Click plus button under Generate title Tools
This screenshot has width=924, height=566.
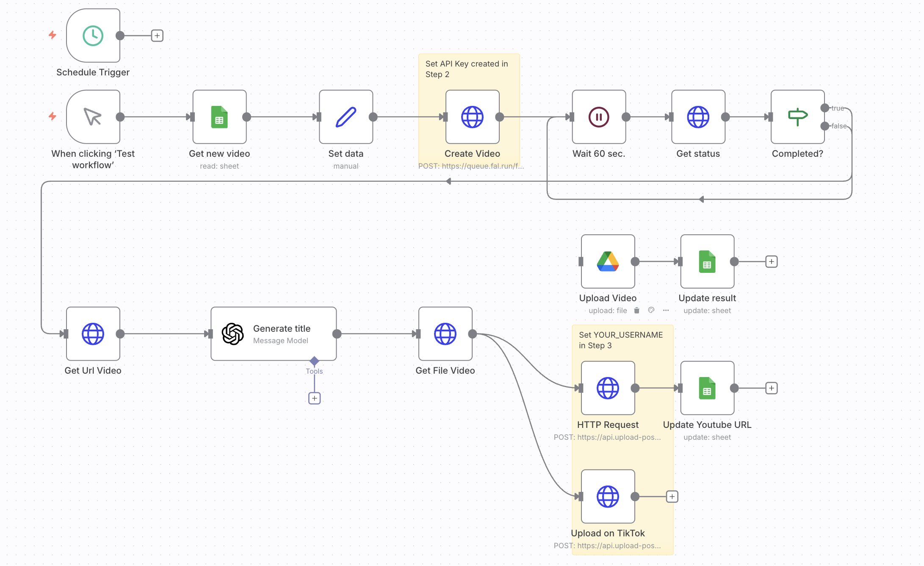[314, 398]
